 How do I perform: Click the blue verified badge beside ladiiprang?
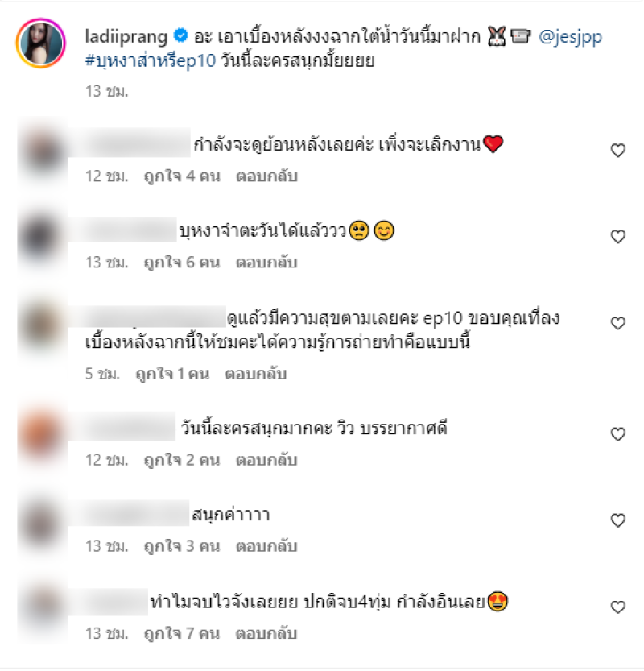tap(180, 36)
